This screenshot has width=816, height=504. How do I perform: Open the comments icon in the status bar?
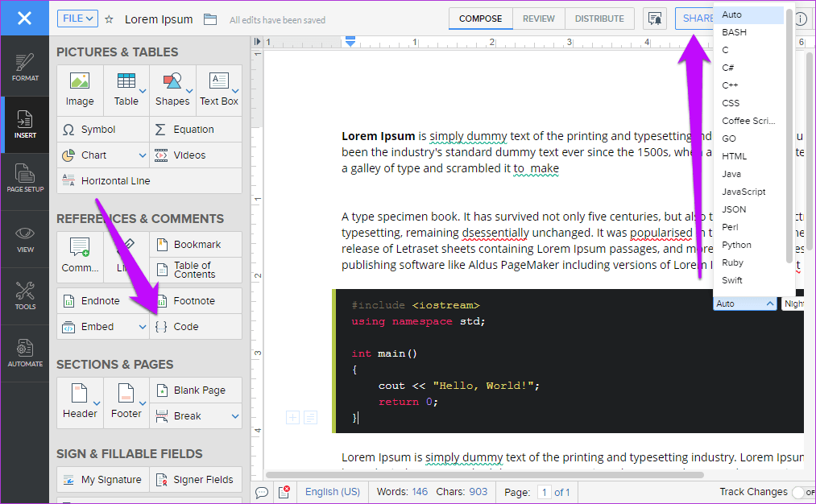click(262, 492)
